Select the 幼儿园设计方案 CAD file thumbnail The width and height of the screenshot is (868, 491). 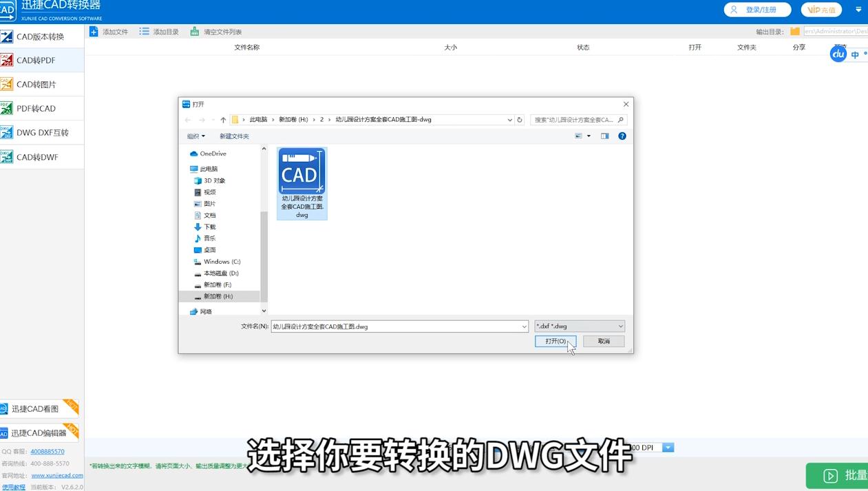click(x=301, y=171)
